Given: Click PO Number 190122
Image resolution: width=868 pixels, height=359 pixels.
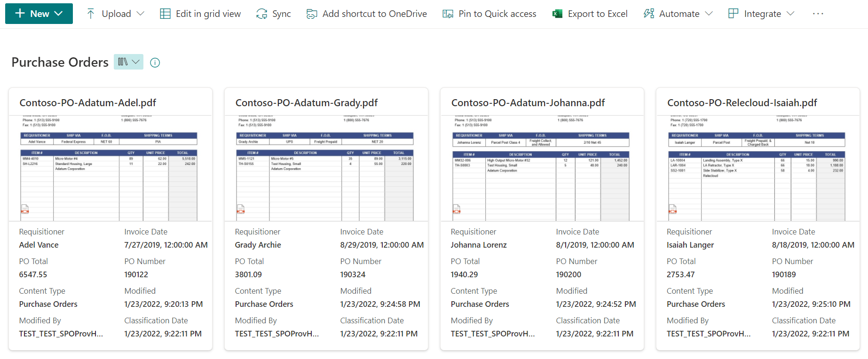Looking at the screenshot, I should coord(136,274).
